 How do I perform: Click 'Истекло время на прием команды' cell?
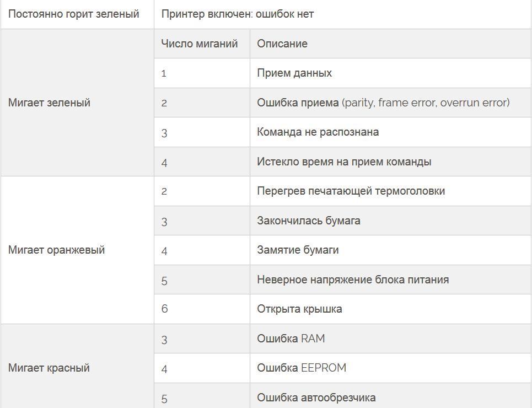tap(390, 162)
